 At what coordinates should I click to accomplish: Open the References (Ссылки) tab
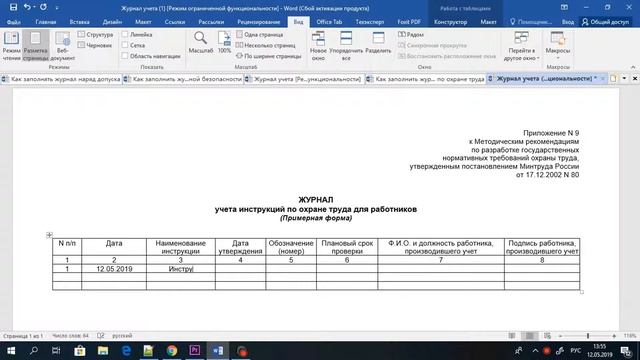tap(175, 22)
